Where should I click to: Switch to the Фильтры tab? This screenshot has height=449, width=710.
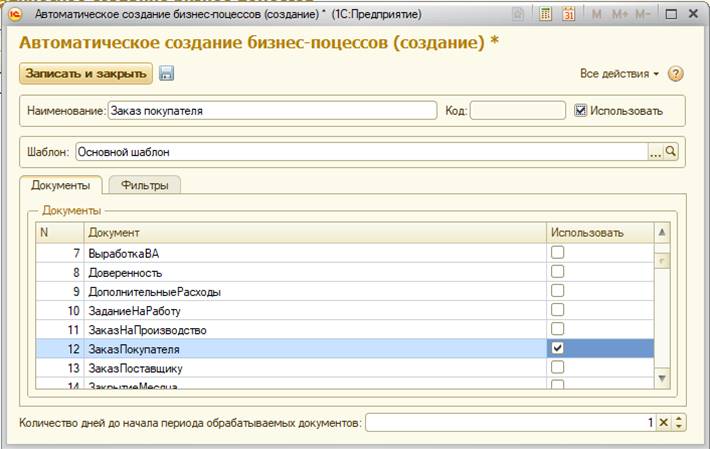pyautogui.click(x=145, y=185)
